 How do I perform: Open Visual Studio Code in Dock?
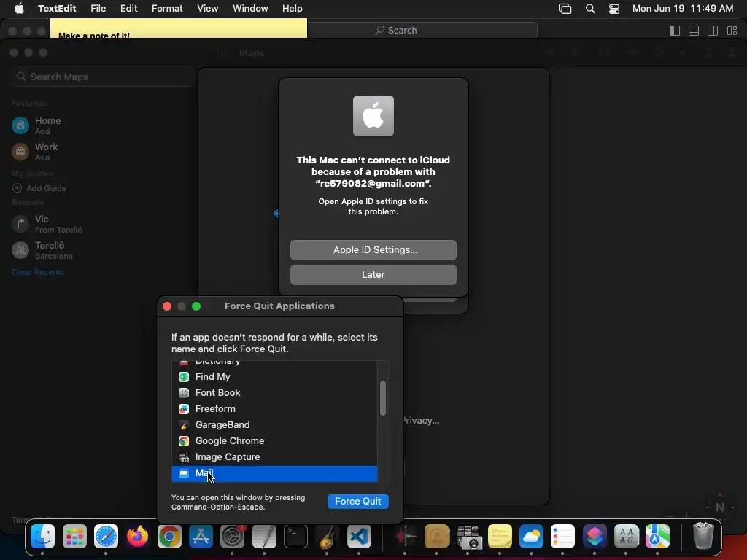[x=359, y=537]
